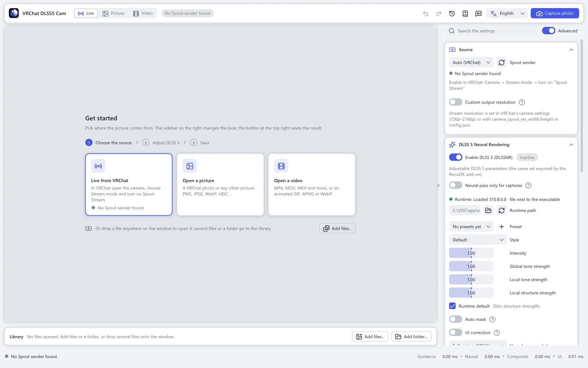
Task: Click Add folder in the Library bar
Action: (411, 337)
